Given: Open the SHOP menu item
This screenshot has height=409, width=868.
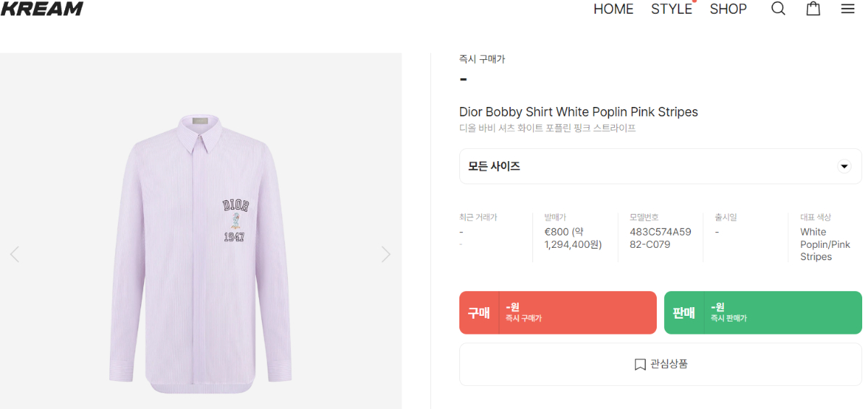Looking at the screenshot, I should pyautogui.click(x=728, y=9).
